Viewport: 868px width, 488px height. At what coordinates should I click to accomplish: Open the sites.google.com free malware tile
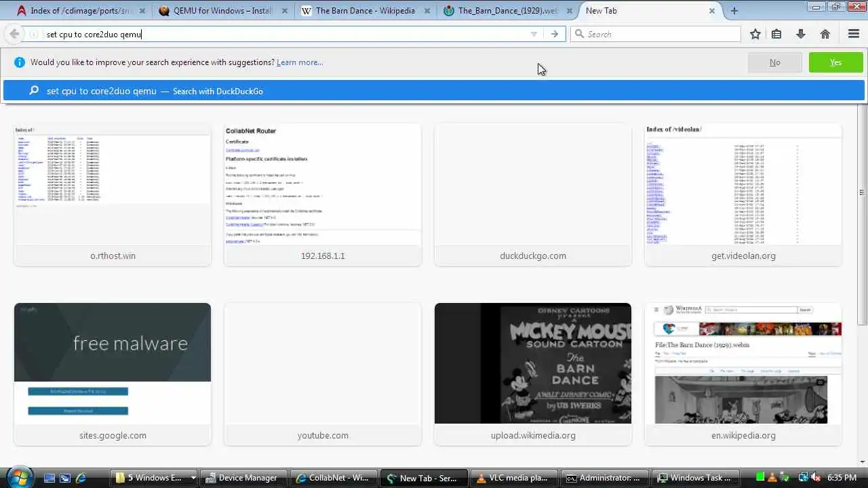tap(113, 374)
